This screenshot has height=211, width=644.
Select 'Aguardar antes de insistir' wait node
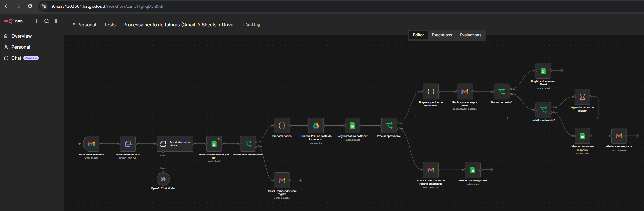point(582,97)
